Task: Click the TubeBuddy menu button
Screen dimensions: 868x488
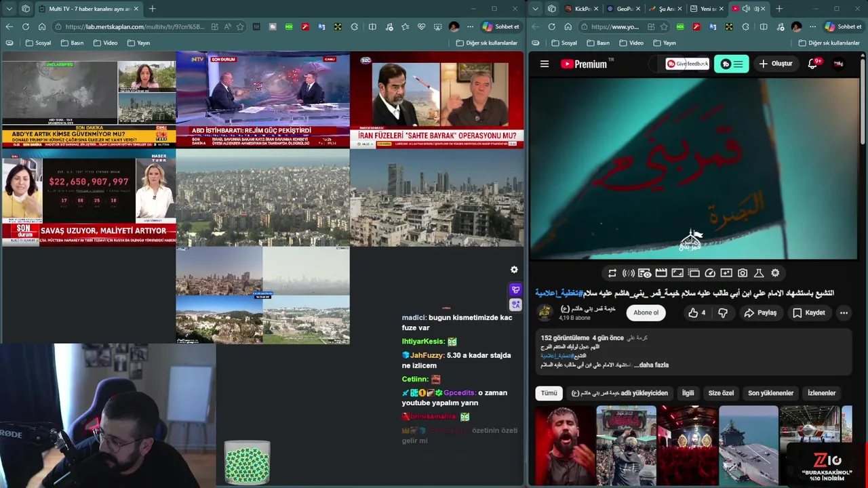Action: [731, 64]
